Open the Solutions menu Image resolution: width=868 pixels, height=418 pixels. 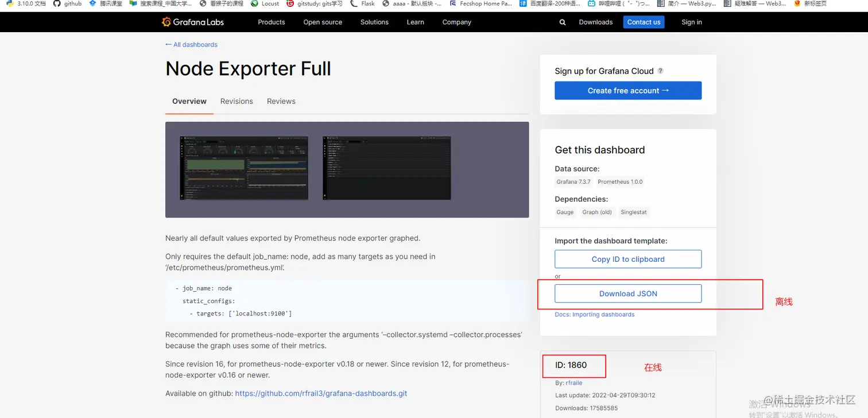(x=374, y=22)
